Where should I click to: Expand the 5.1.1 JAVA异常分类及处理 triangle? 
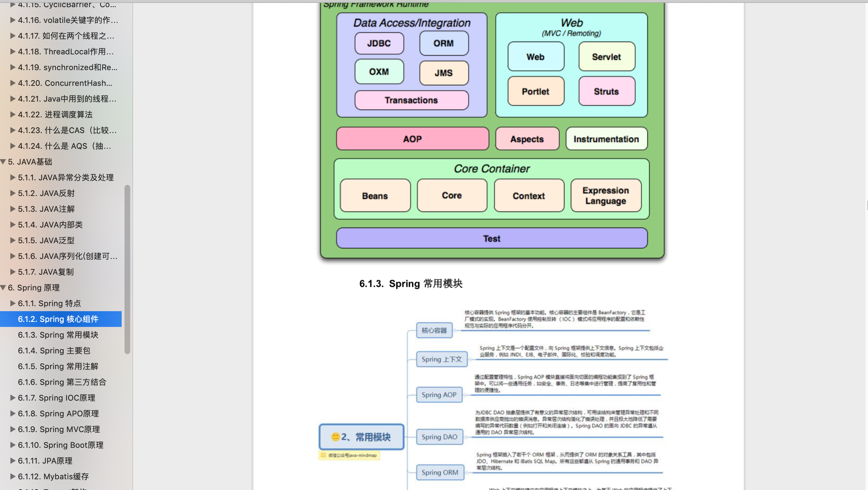click(x=13, y=177)
